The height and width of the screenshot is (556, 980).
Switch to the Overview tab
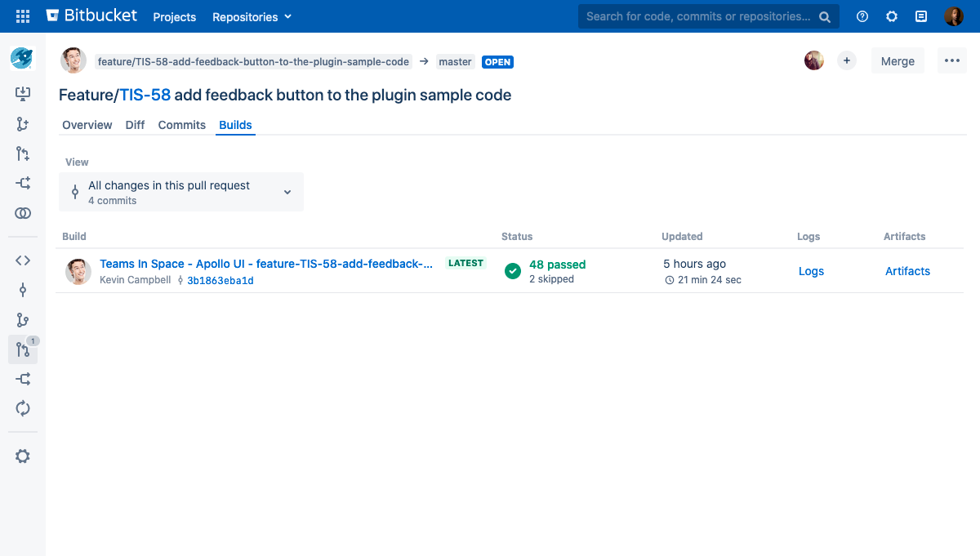[87, 125]
